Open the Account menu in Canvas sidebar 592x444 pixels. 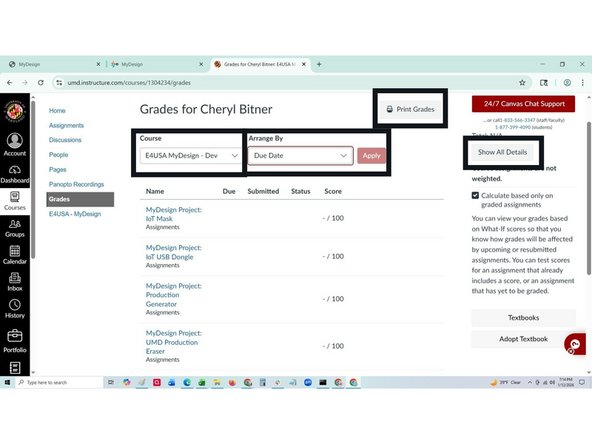point(15,145)
